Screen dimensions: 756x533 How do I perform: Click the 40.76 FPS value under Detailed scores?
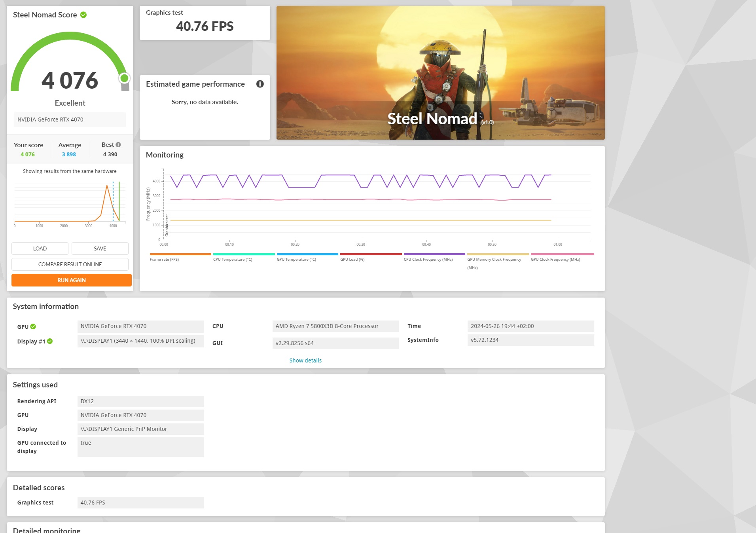point(140,503)
